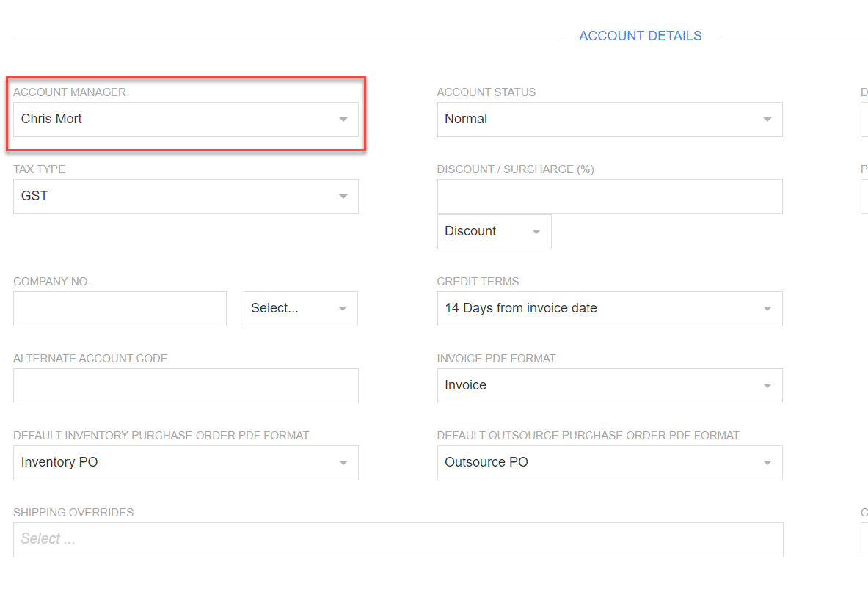The width and height of the screenshot is (868, 589).
Task: Click the arrow icon in Tax Type field
Action: click(x=343, y=197)
